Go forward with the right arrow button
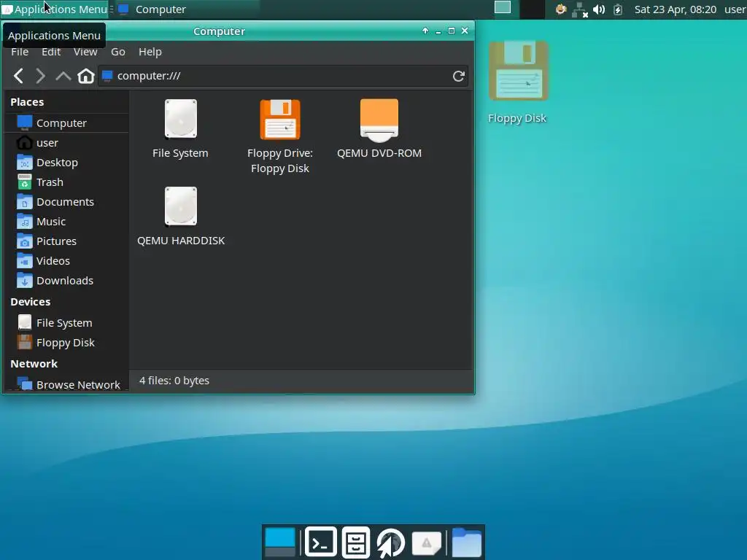 41,76
